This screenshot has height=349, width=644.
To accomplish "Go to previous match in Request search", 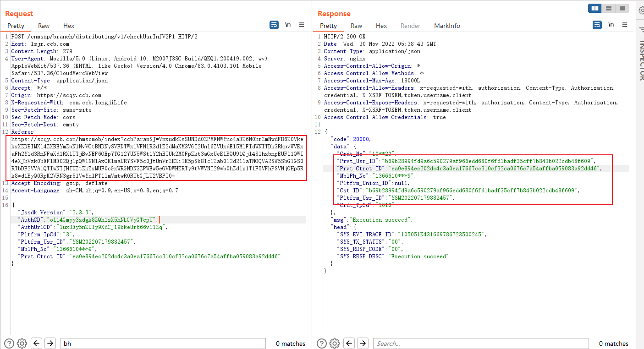I will 37,343.
